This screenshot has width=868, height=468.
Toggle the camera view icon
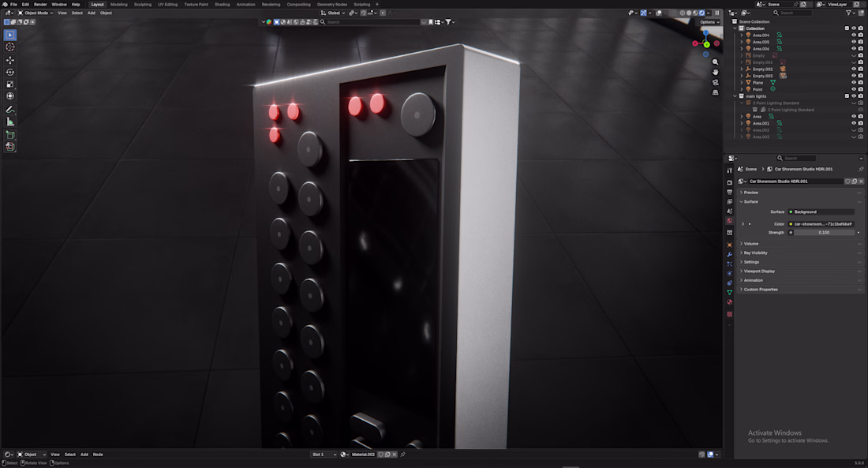pos(715,82)
